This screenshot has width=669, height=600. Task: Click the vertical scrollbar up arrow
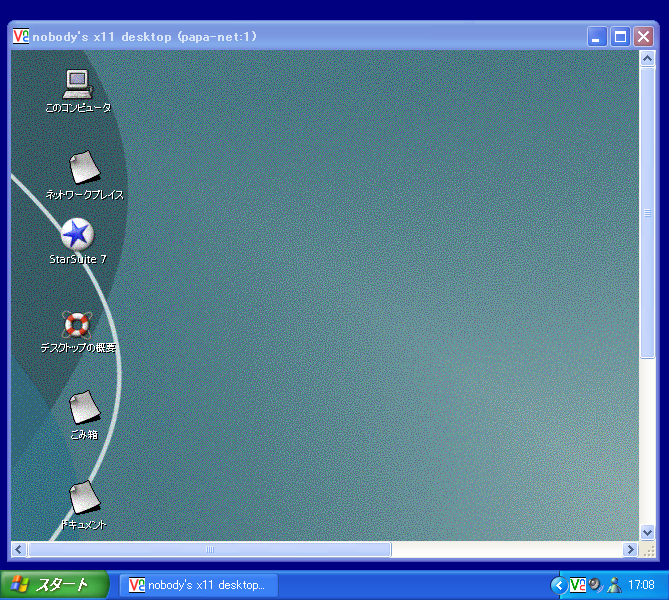[x=647, y=58]
